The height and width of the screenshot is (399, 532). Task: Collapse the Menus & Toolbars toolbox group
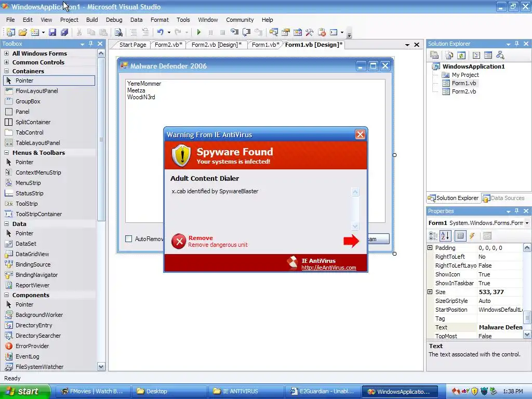(6, 153)
